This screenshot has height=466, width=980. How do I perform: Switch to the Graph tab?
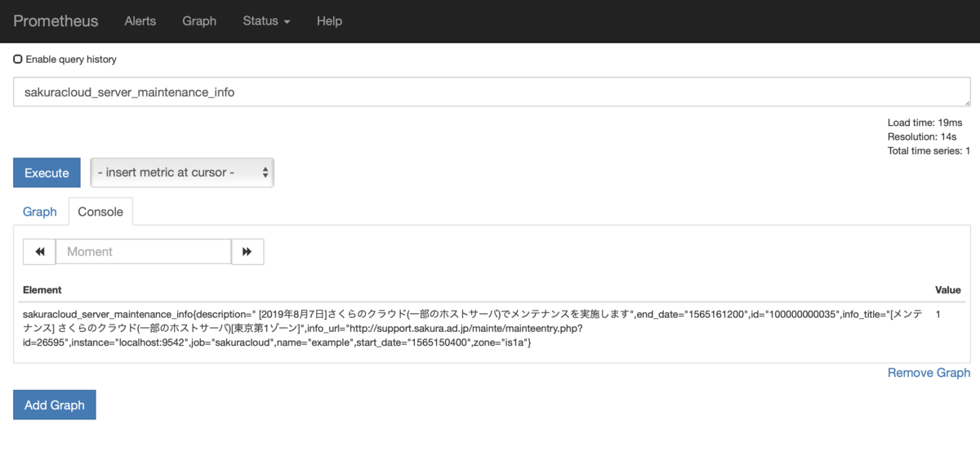pos(40,212)
